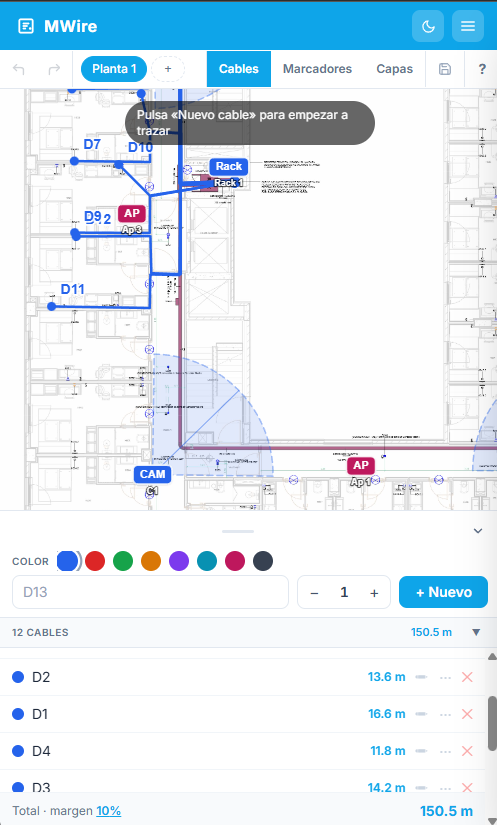Click the redo arrow icon
Screen dimensions: 497x825
(54, 69)
